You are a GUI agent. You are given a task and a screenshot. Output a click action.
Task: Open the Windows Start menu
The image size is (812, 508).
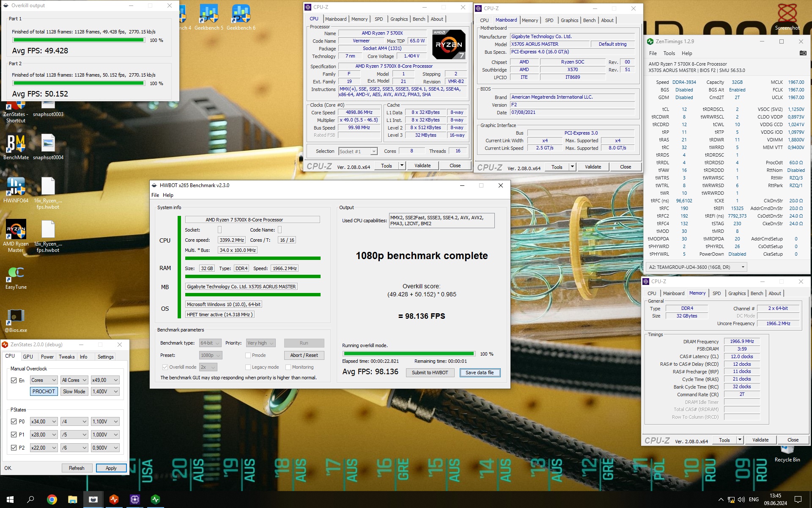pyautogui.click(x=10, y=500)
